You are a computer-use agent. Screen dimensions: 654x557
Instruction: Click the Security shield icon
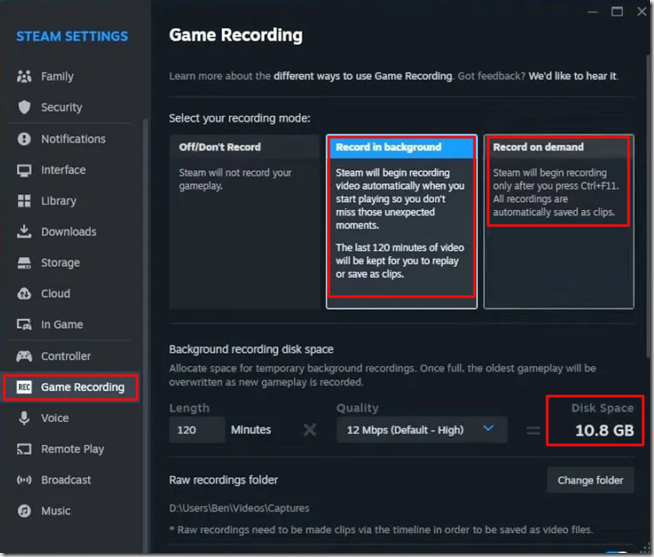[x=25, y=108]
